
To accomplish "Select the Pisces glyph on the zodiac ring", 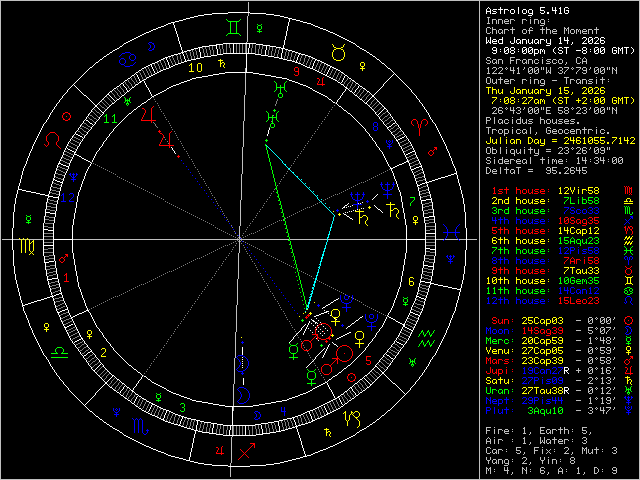I will (x=452, y=233).
